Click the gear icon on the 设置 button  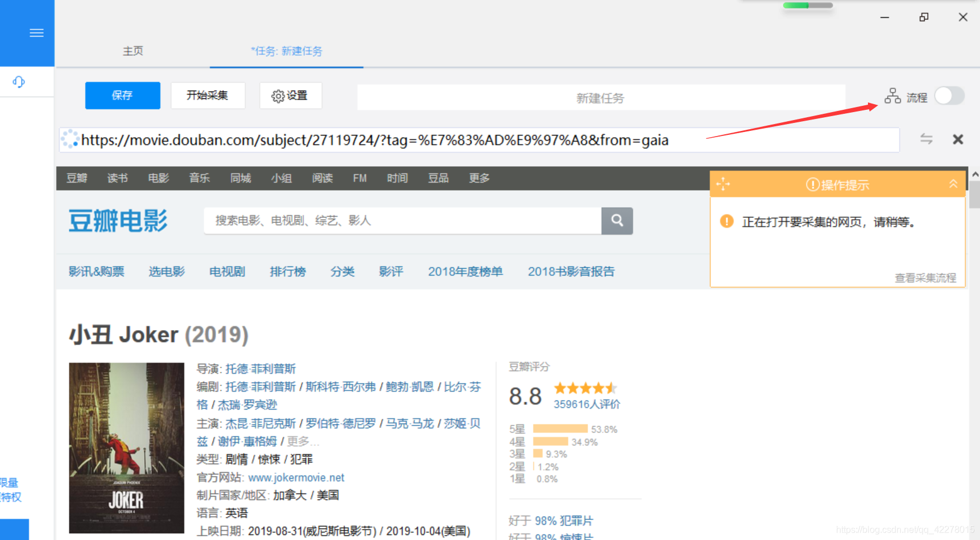pos(278,96)
